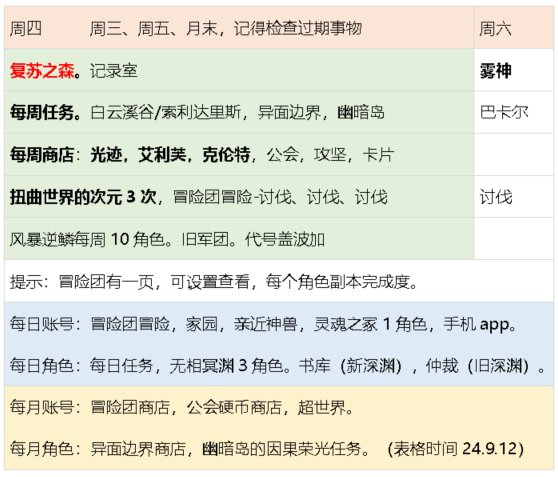Select the cell "巴卡尔"

(x=504, y=112)
